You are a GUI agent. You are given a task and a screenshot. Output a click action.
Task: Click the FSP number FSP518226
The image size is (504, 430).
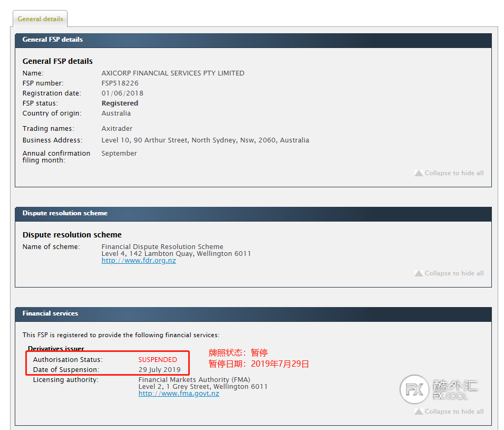click(120, 83)
